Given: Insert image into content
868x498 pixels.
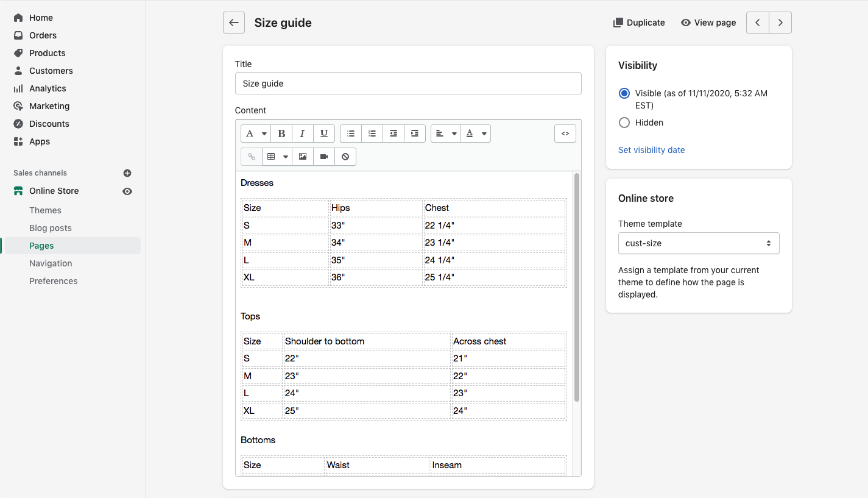Looking at the screenshot, I should [x=303, y=157].
